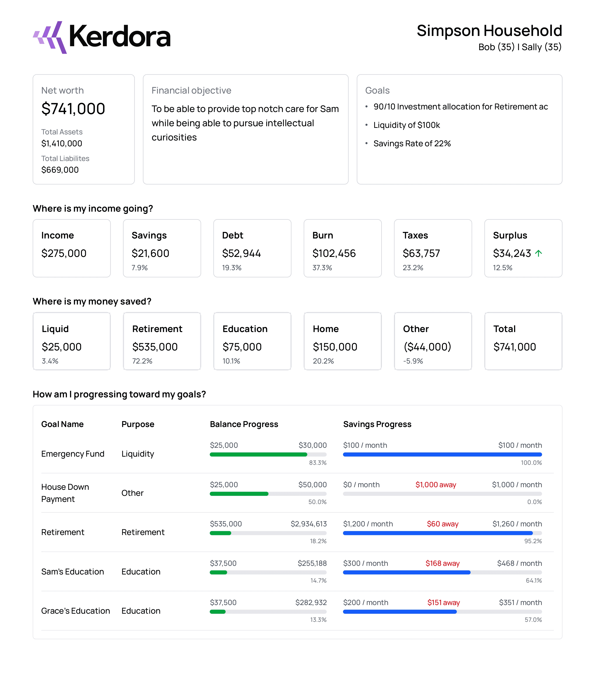
Task: Select the Income summary card
Action: click(x=71, y=248)
